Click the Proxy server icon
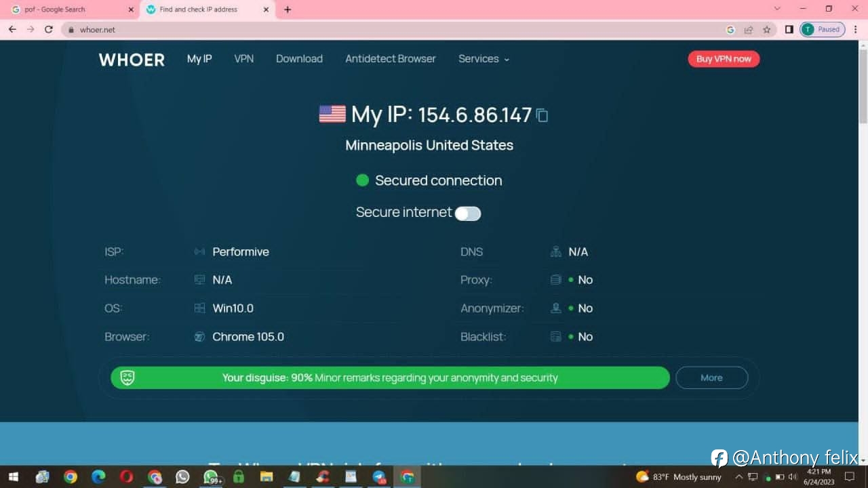Viewport: 868px width, 488px height. [556, 280]
